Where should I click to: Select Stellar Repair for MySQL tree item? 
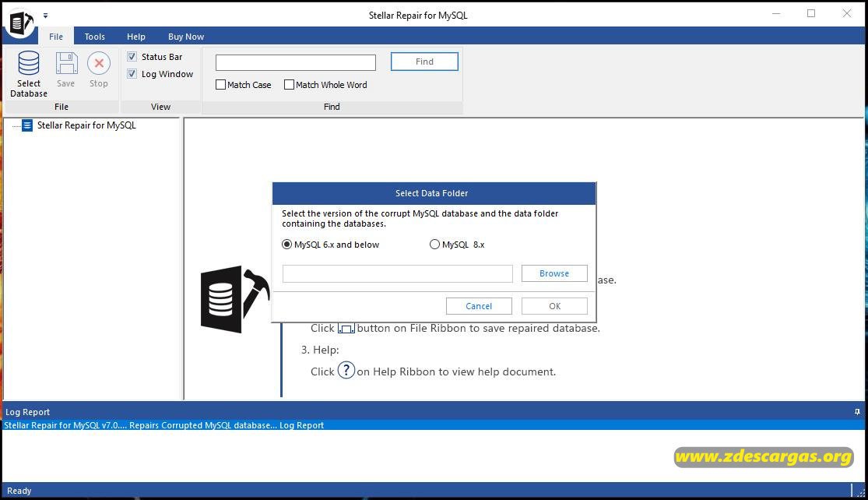(x=86, y=125)
